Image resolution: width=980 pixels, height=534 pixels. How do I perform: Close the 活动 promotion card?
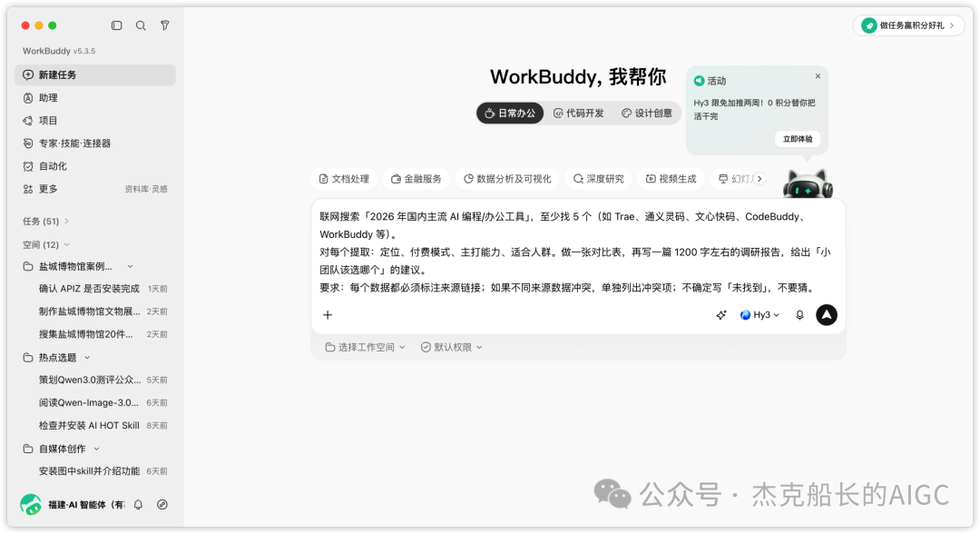pyautogui.click(x=818, y=76)
